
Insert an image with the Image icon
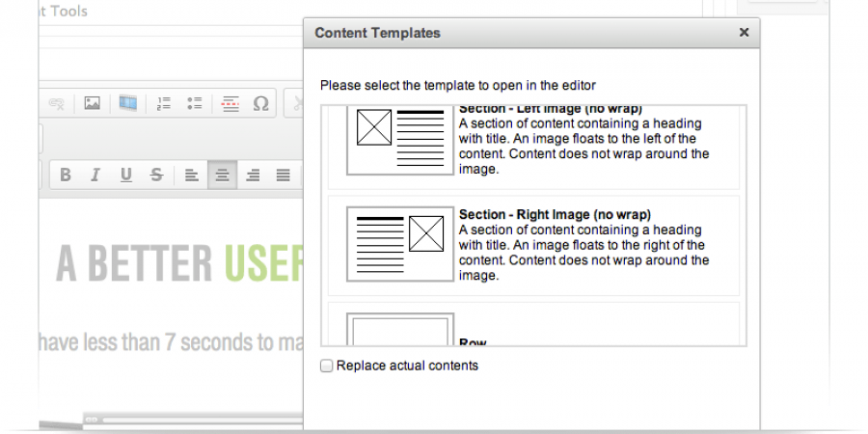point(92,103)
